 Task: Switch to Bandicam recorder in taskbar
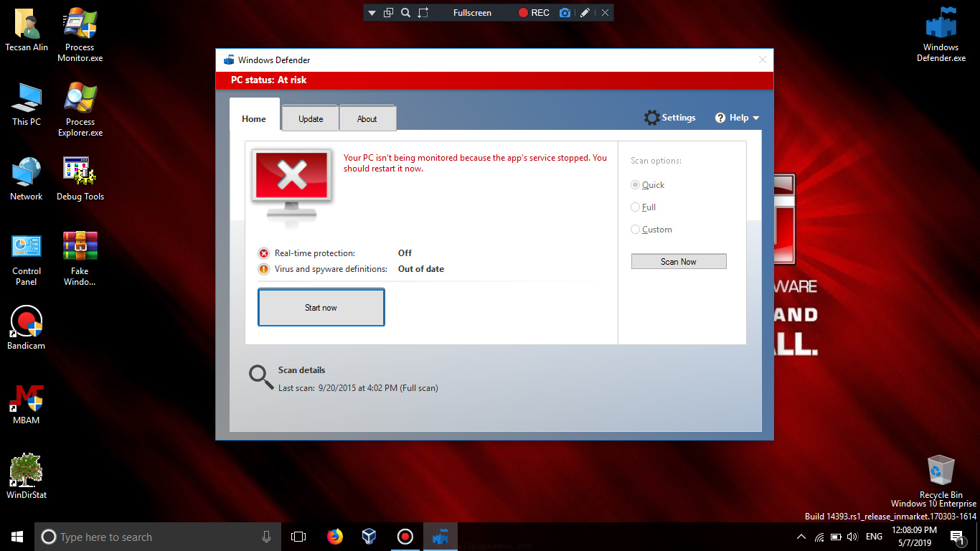click(405, 537)
